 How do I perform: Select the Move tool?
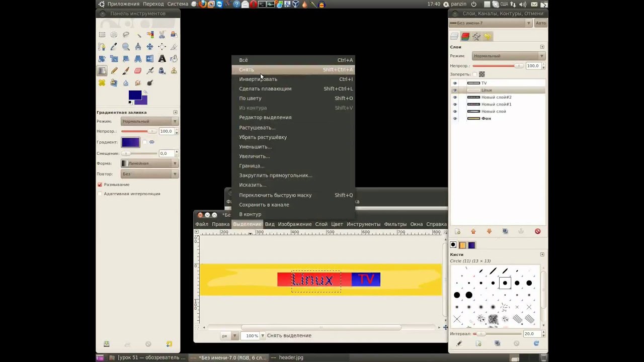click(x=150, y=47)
